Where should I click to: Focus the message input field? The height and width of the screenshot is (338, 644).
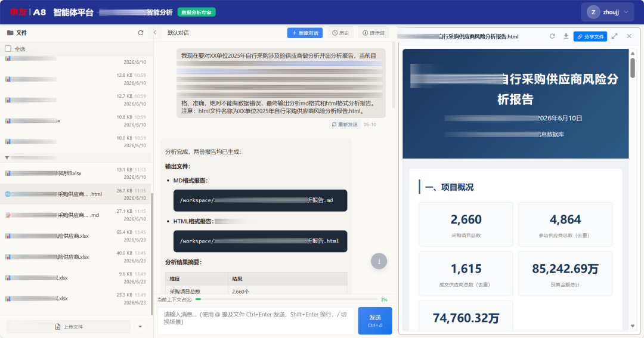point(256,320)
